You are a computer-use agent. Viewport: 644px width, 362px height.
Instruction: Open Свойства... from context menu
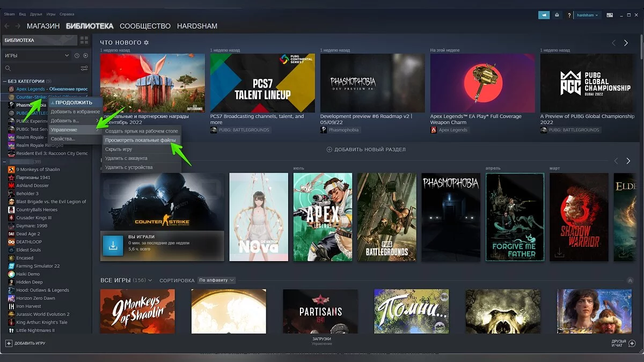[75, 139]
